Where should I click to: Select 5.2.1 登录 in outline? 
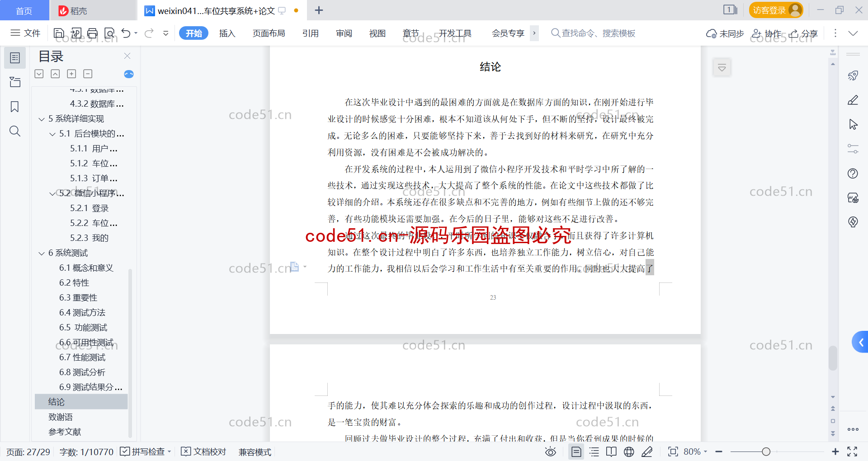[x=90, y=208]
